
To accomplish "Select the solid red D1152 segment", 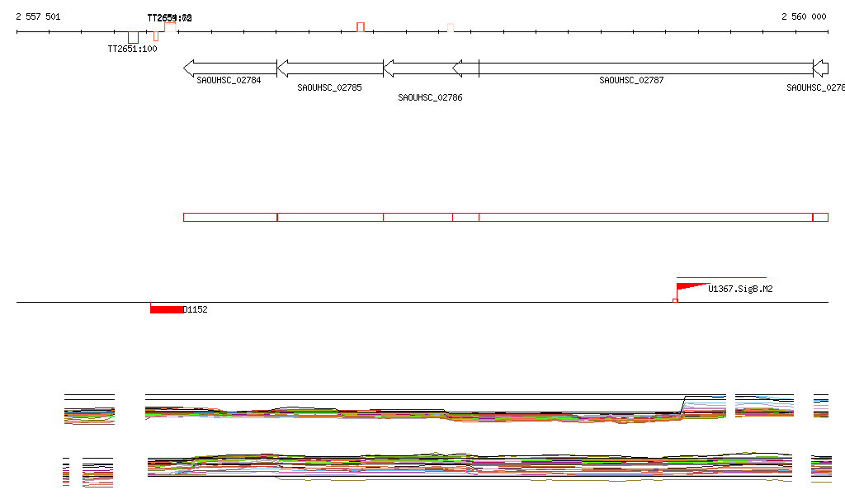I will click(x=167, y=309).
